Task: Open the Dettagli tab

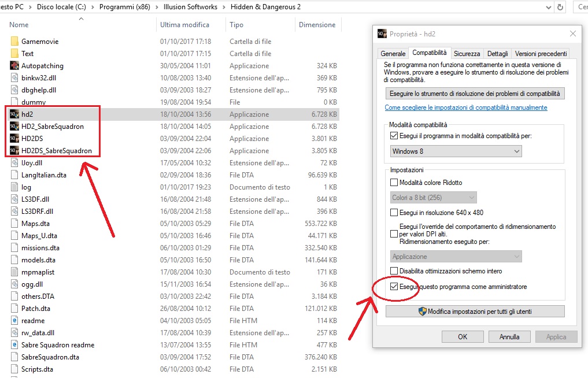Action: click(x=497, y=53)
